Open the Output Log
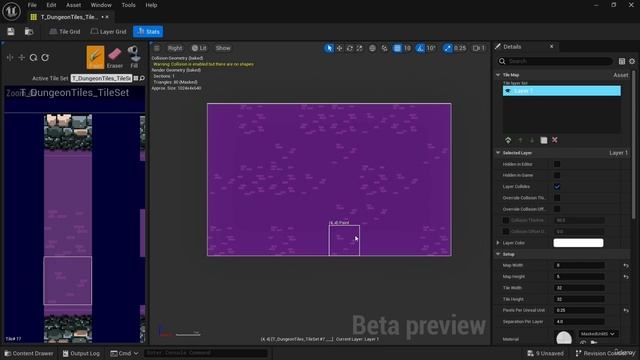Viewport: 640px width, 360px height. tap(81, 353)
